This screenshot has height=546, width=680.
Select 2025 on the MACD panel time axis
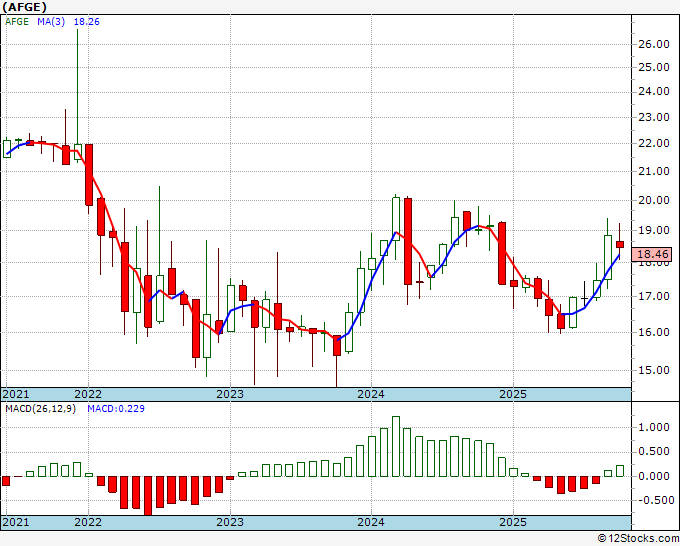point(513,522)
